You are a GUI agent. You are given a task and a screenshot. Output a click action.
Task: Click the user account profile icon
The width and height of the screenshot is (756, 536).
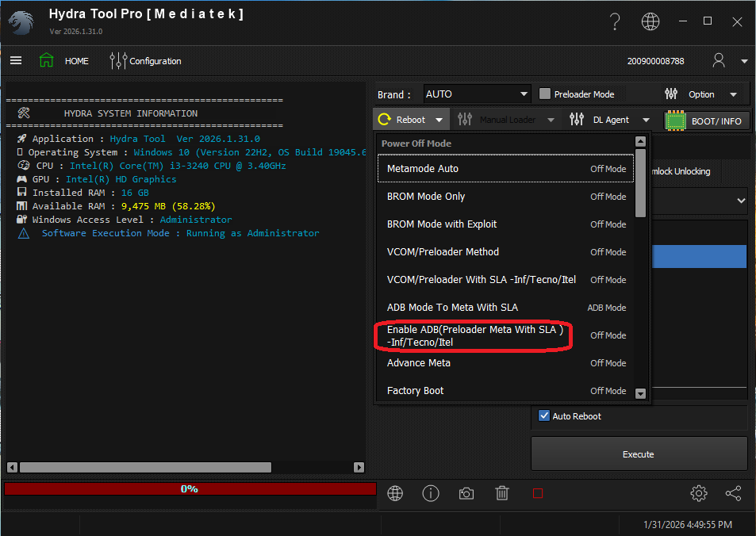719,61
